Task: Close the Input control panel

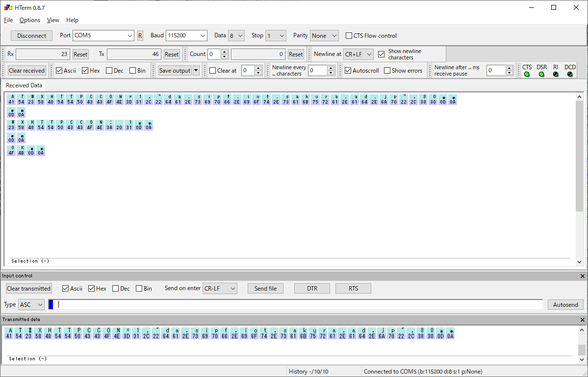Action: pos(582,276)
